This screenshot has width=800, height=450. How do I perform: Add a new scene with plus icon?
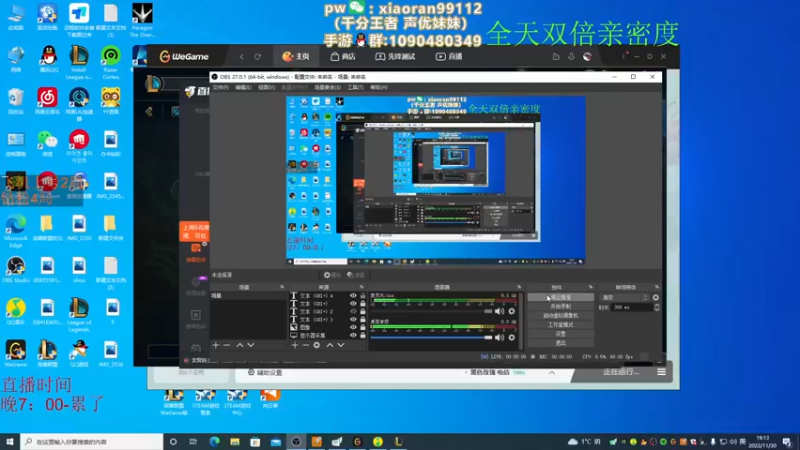tap(215, 345)
